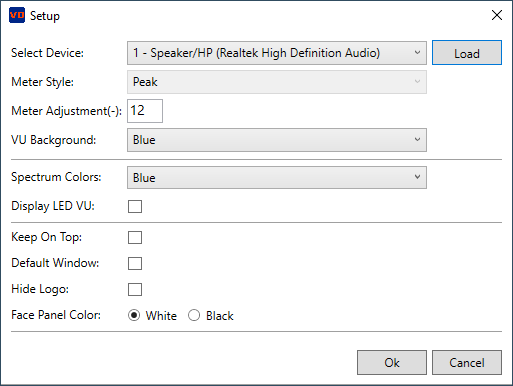Expand the Spectrum Colors dropdown
The width and height of the screenshot is (513, 386).
277,178
